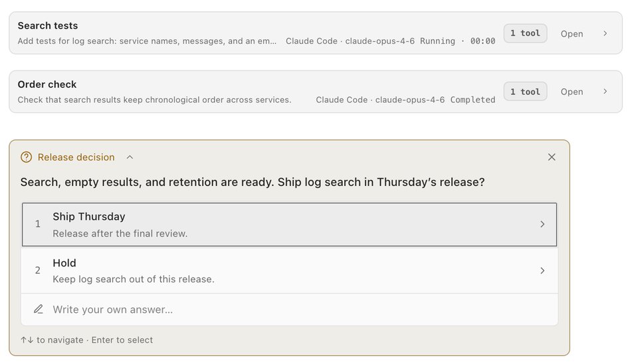Click the 1 tool badge on Order check
The height and width of the screenshot is (364, 636).
tap(525, 92)
